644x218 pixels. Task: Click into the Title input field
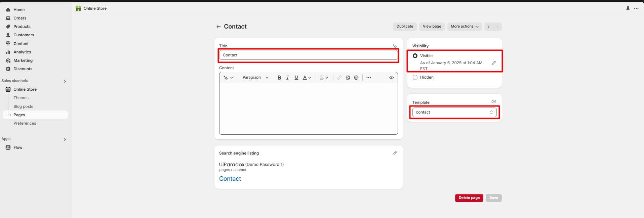coord(308,55)
